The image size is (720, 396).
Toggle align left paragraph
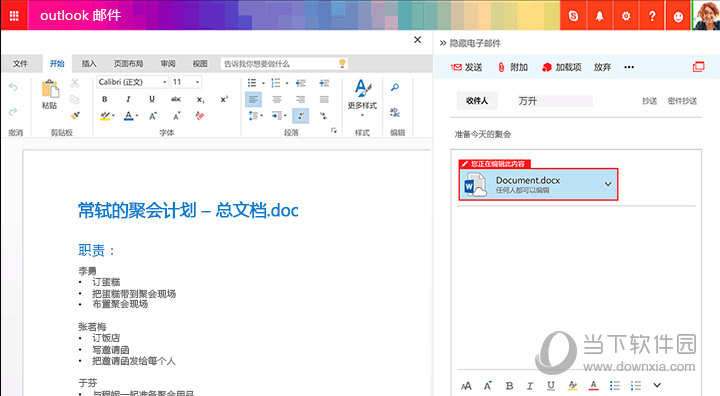coord(253,99)
